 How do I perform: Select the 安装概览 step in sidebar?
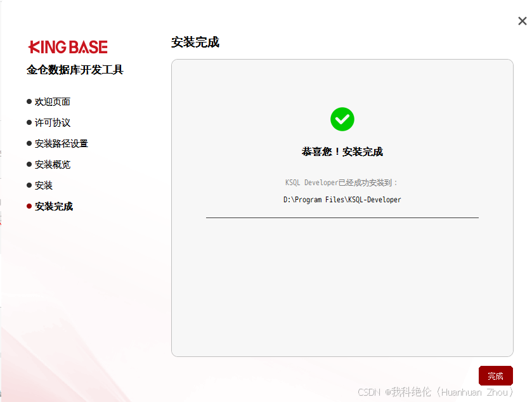point(49,164)
